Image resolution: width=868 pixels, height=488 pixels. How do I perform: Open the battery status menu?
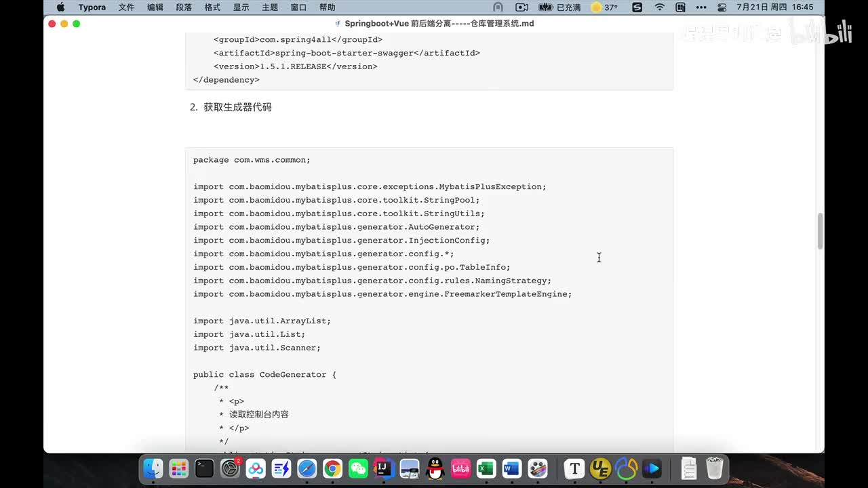pyautogui.click(x=560, y=7)
